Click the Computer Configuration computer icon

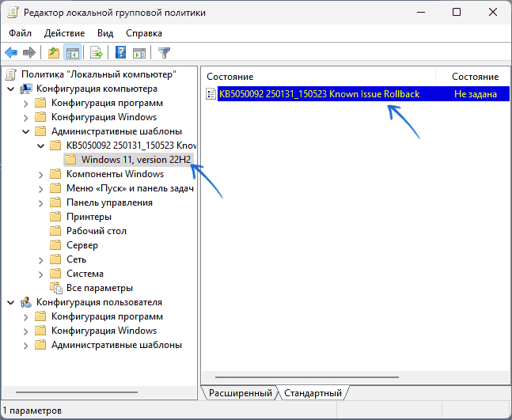[x=26, y=89]
